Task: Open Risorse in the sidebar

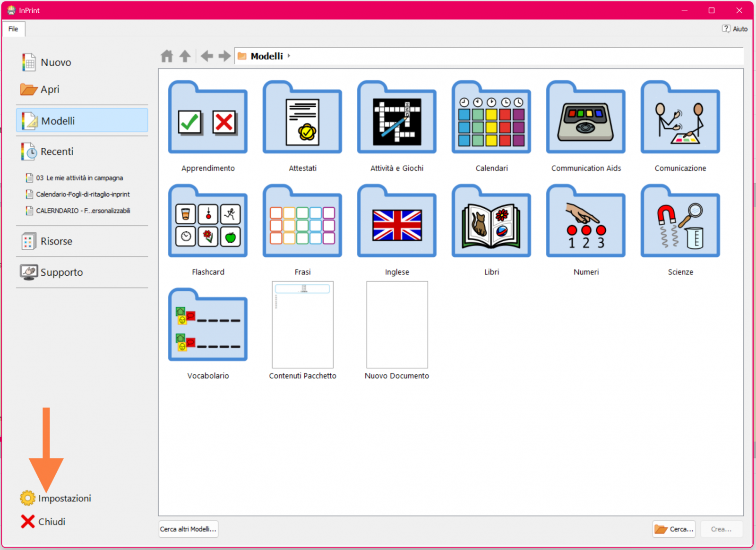Action: coord(82,241)
